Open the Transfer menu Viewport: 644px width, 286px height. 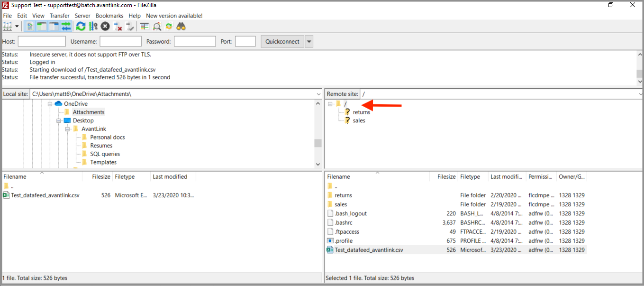60,16
